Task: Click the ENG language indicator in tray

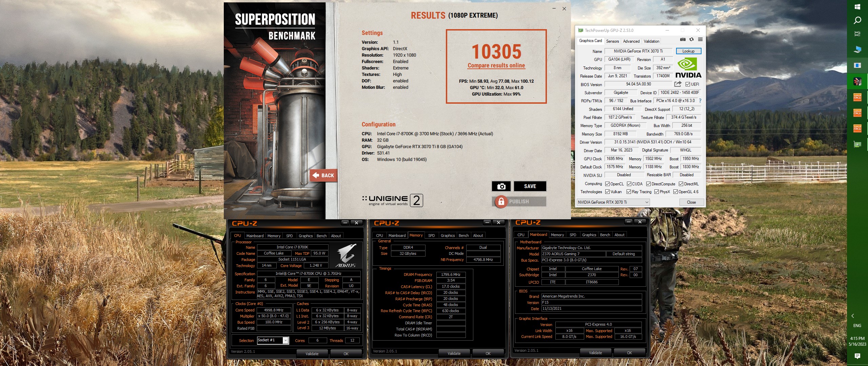Action: (857, 326)
